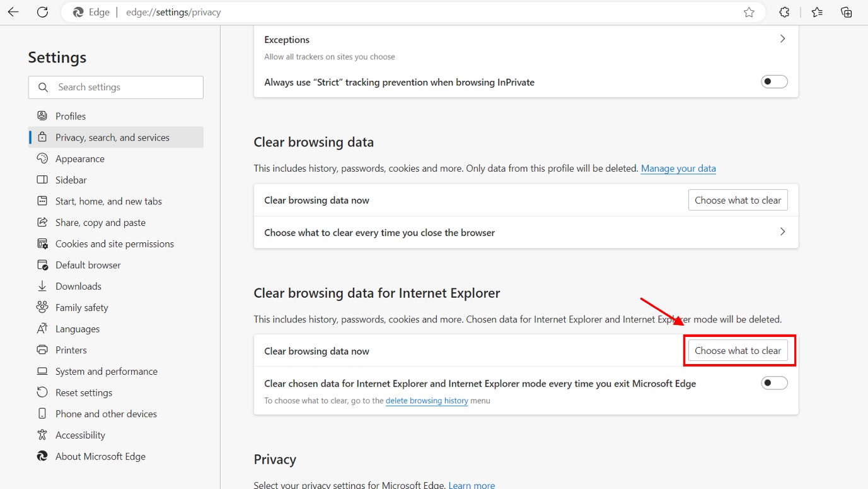Click the Allow all trackers on sites text
868x489 pixels.
coord(330,57)
